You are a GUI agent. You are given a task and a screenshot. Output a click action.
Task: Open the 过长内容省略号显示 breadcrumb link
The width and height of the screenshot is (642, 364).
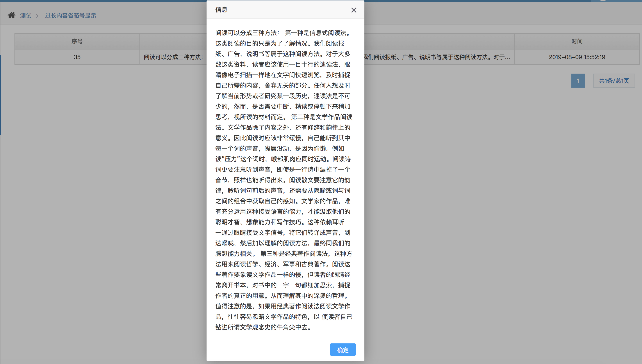[71, 16]
